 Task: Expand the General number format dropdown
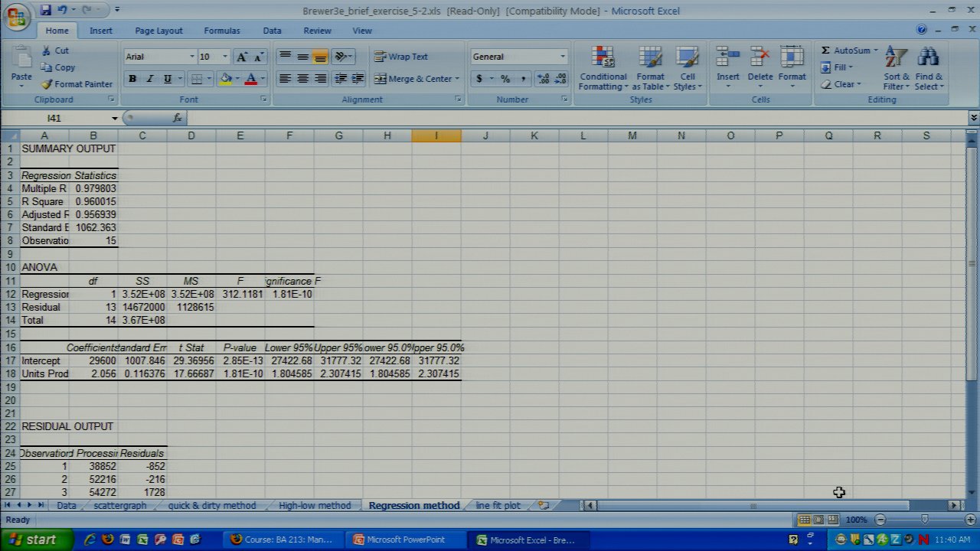pyautogui.click(x=562, y=57)
